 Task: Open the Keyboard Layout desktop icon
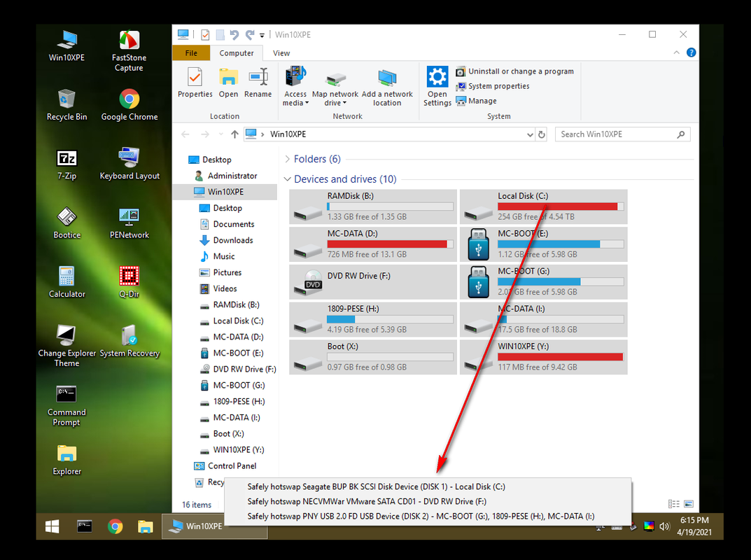pyautogui.click(x=129, y=164)
